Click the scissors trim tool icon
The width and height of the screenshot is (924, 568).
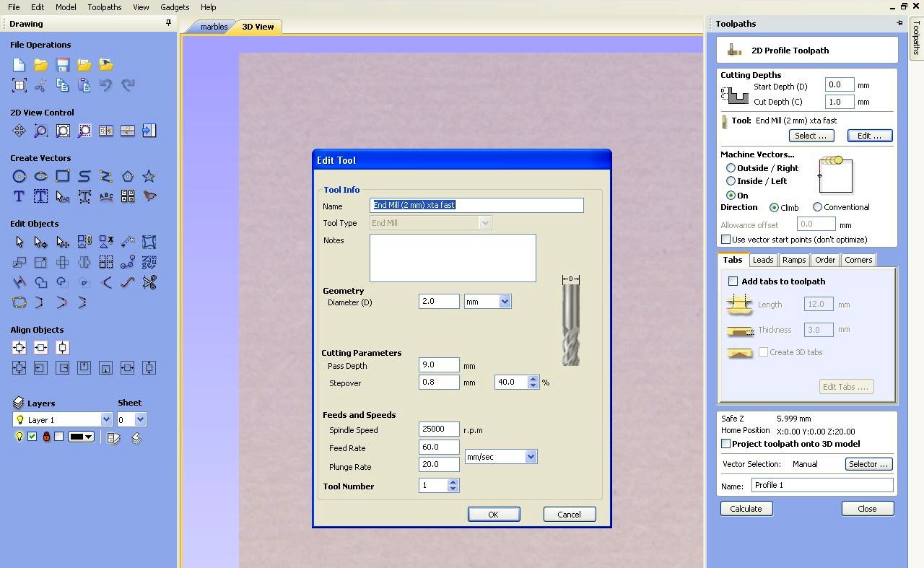149,282
